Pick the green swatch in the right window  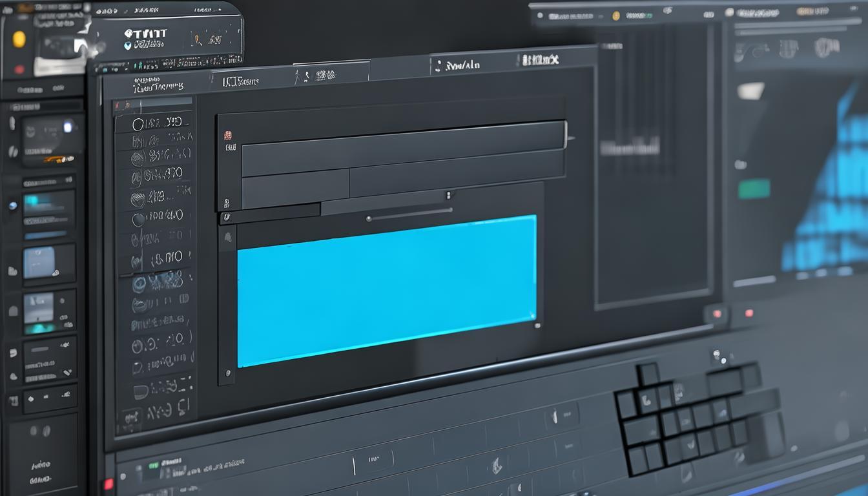tap(754, 189)
